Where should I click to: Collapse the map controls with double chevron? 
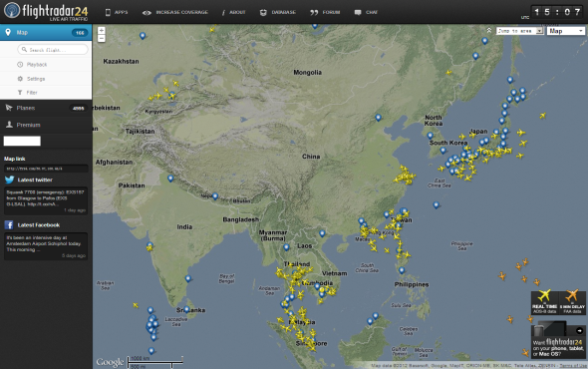tap(489, 30)
